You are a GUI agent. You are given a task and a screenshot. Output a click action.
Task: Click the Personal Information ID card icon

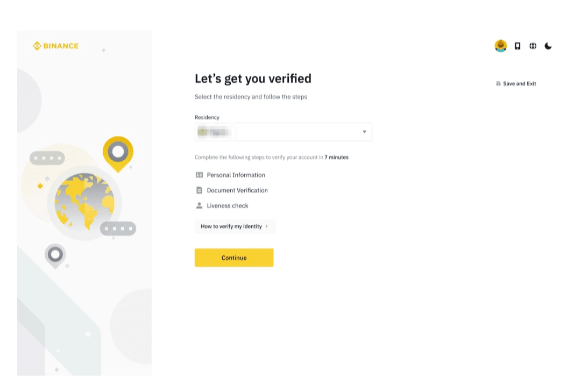click(x=199, y=175)
